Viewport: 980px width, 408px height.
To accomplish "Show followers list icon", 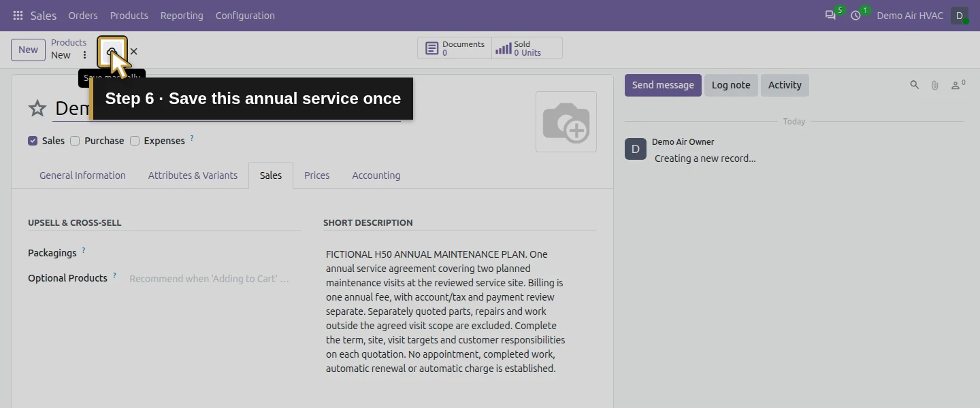I will (958, 85).
